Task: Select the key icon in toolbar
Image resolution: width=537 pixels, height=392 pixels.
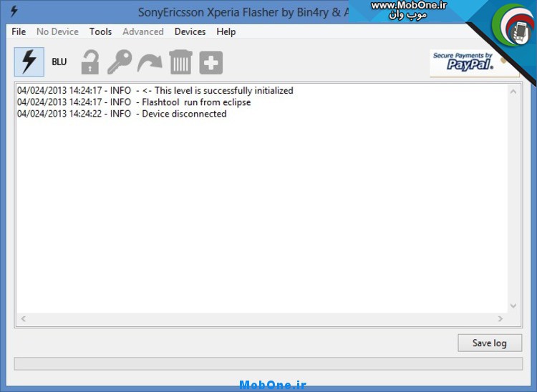Action: [x=120, y=62]
